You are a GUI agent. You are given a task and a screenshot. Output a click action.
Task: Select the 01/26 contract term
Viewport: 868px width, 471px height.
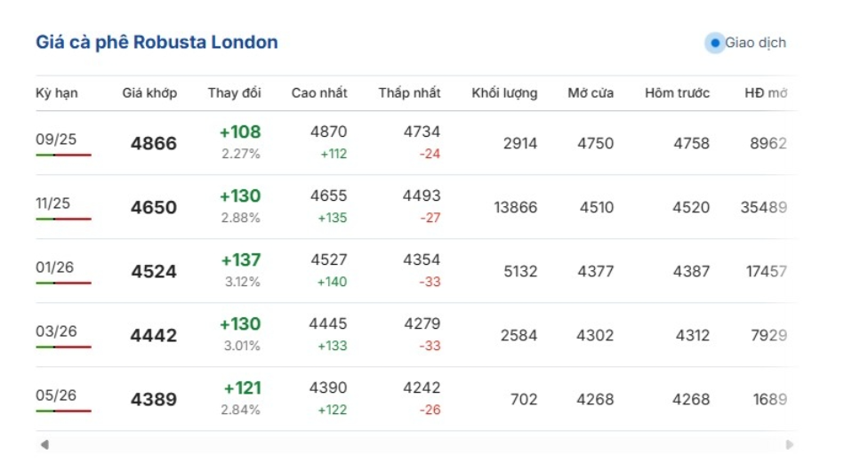[x=52, y=267]
